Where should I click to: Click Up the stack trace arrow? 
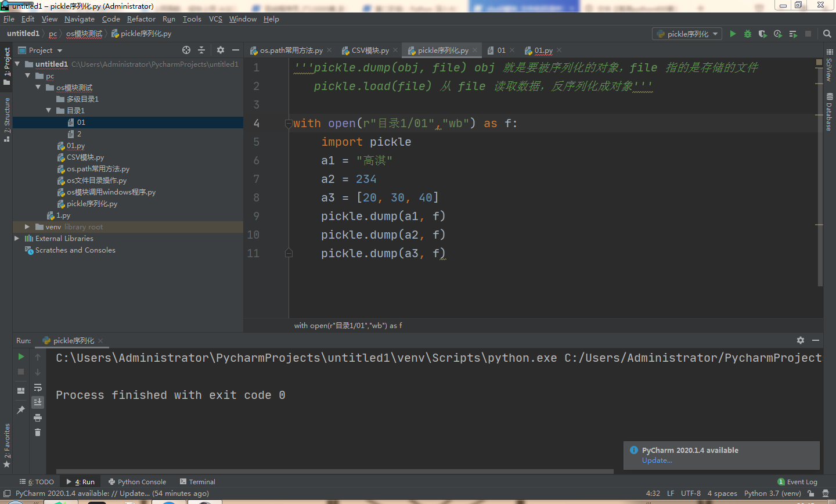(38, 357)
